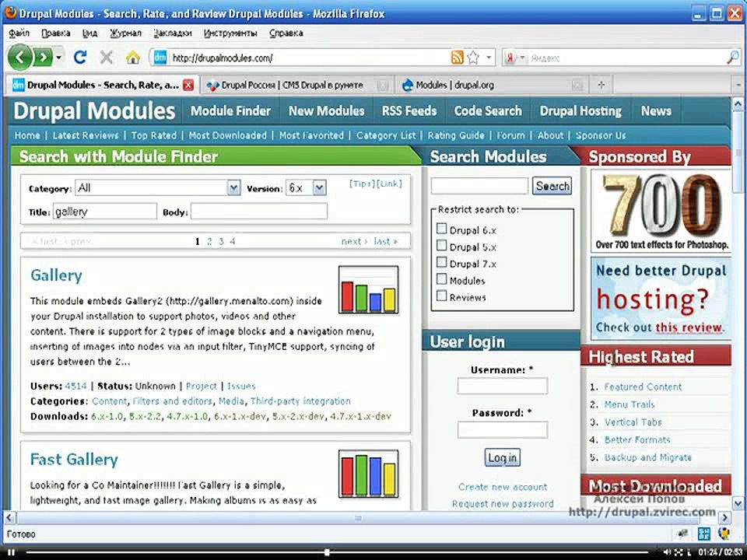Click the Search button in Search Modules

click(x=552, y=186)
